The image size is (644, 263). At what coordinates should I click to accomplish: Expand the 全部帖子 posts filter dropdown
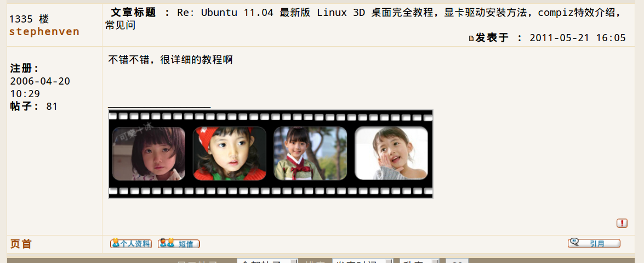[267, 261]
